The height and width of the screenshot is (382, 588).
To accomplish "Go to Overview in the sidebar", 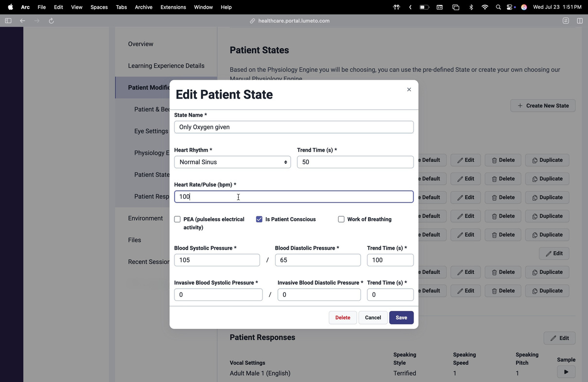I will coord(140,44).
